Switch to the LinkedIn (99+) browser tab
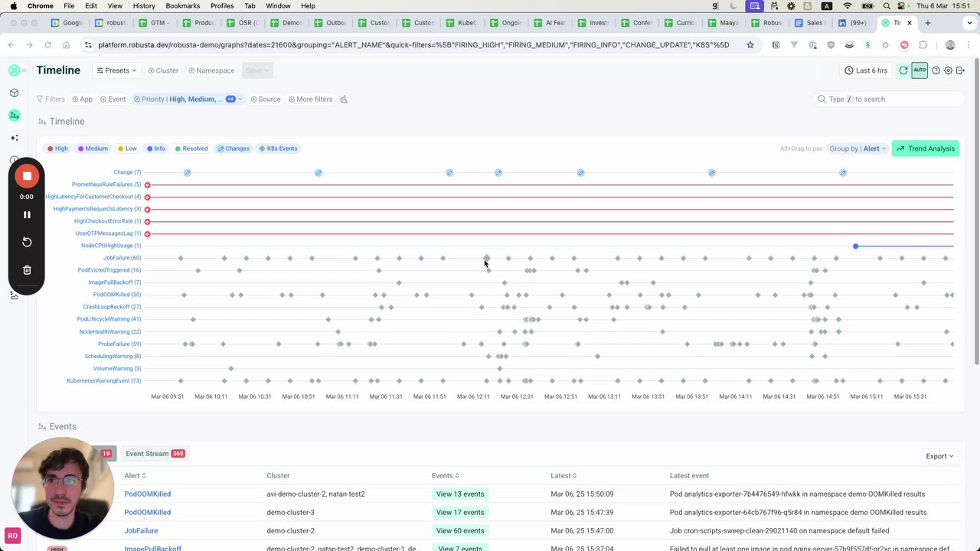 point(854,23)
